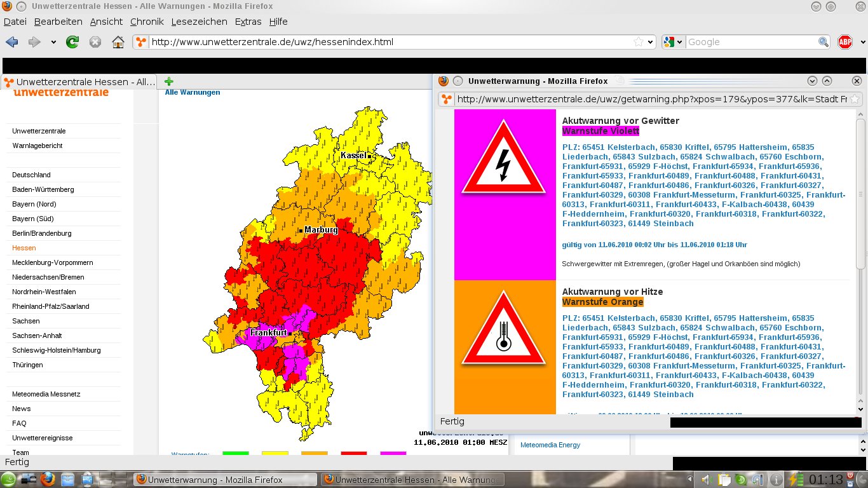Launch Firefox from the panel quick-launcher
Image resolution: width=868 pixels, height=488 pixels.
pyautogui.click(x=47, y=479)
